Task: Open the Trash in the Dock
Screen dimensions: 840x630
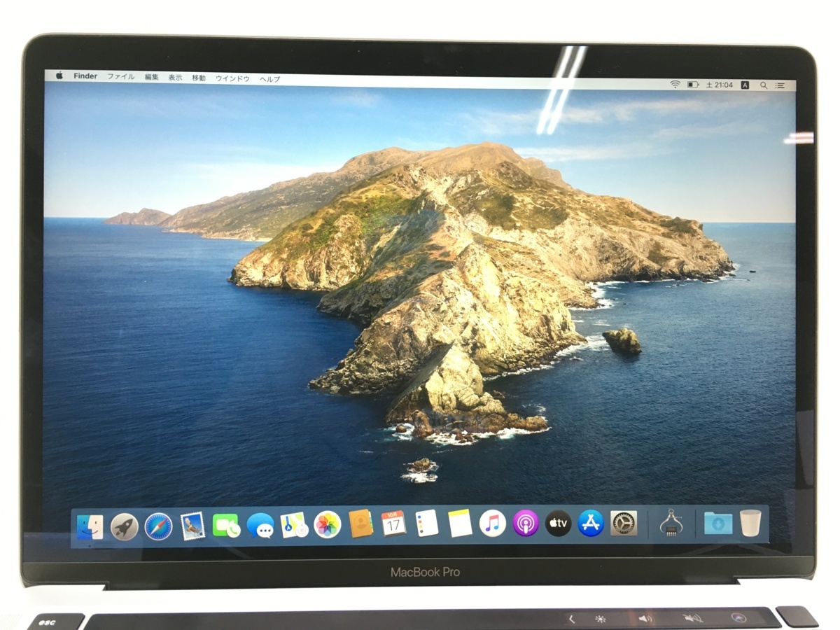Action: click(750, 523)
